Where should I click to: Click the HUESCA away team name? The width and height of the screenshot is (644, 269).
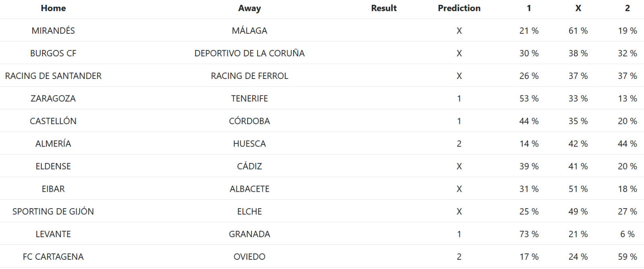coord(250,143)
